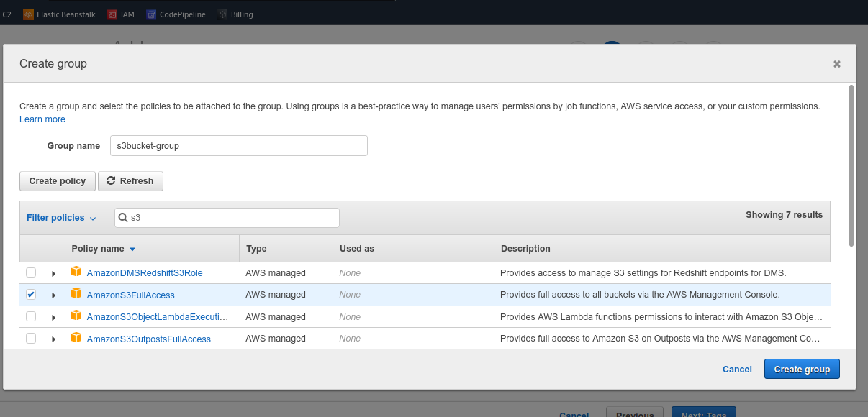Click the AmazonS3FullAccess policy cube icon
This screenshot has height=417, width=868.
click(x=76, y=293)
